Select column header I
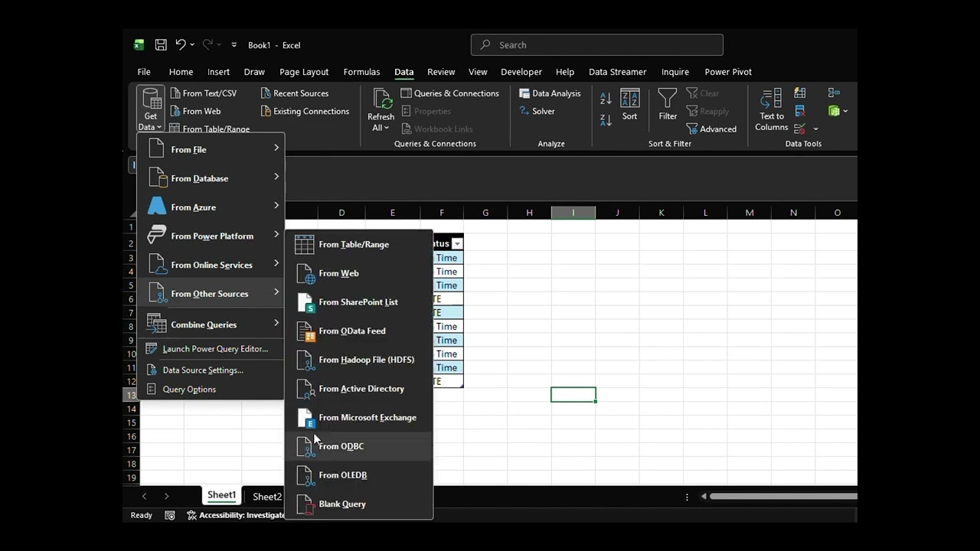The width and height of the screenshot is (980, 551). (573, 213)
